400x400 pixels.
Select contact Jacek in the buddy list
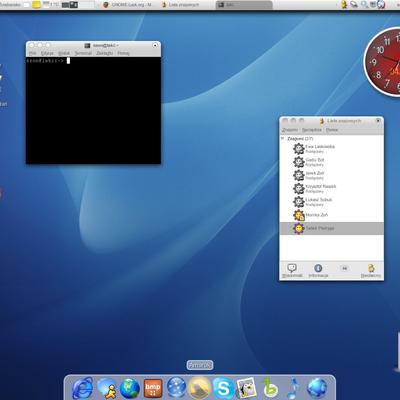(332, 175)
